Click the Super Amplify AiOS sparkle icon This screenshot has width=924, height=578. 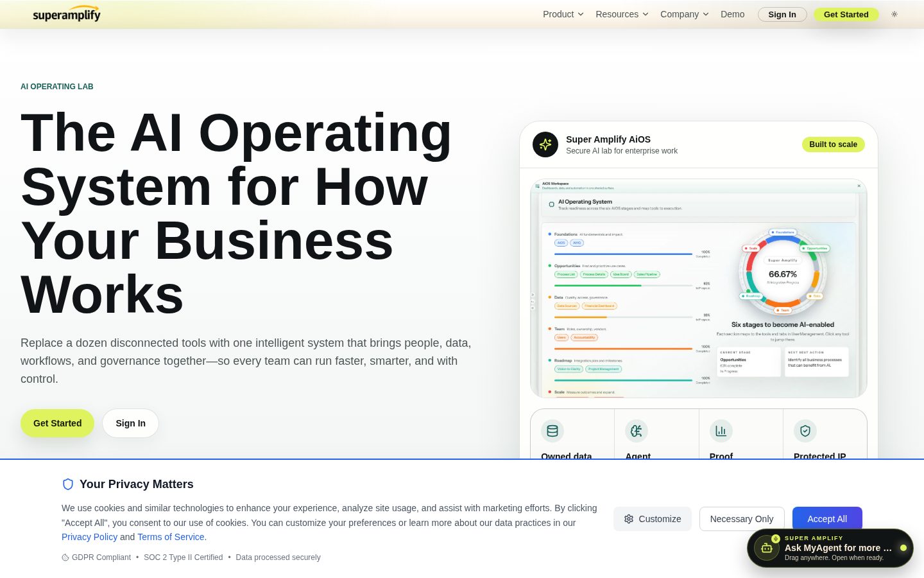[x=545, y=144]
